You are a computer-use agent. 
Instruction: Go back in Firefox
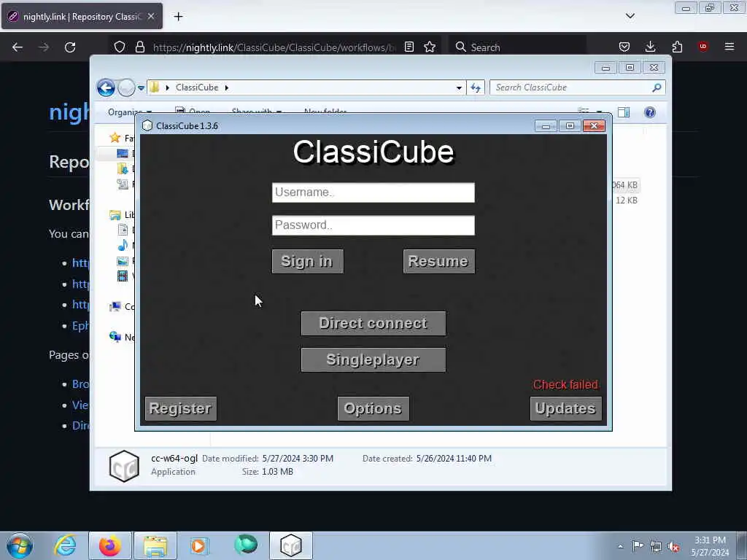[18, 47]
